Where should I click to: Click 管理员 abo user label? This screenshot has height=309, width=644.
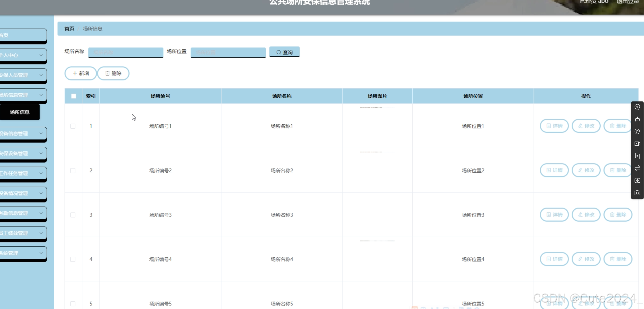(594, 1)
